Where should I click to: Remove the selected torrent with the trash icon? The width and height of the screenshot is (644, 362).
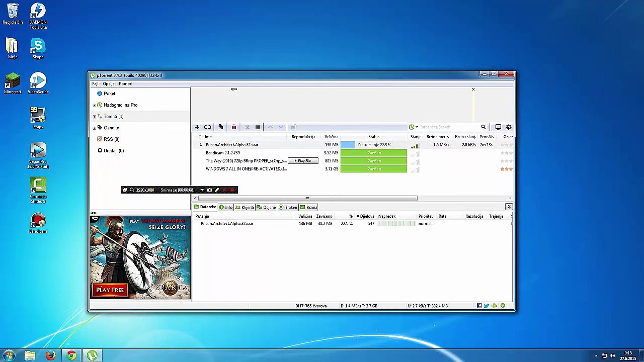tap(234, 127)
